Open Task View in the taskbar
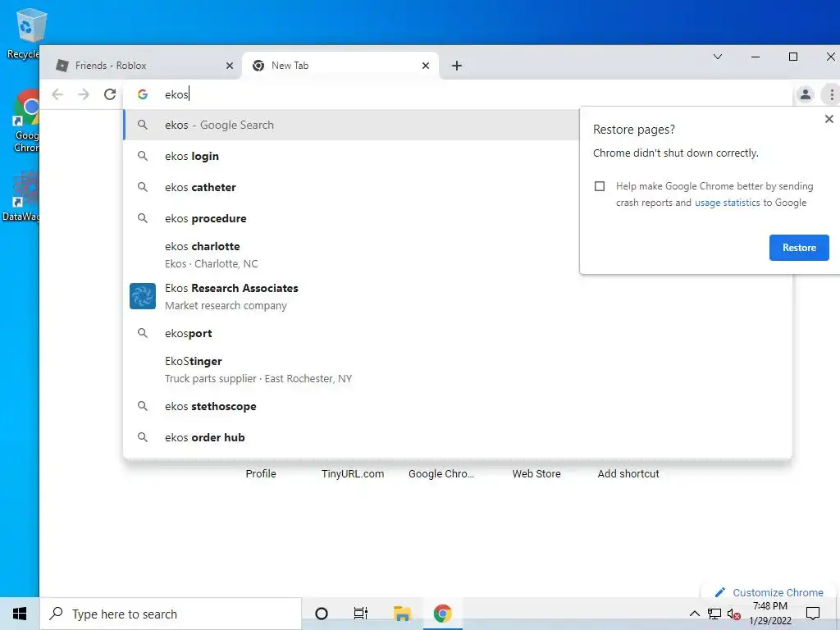 361,614
